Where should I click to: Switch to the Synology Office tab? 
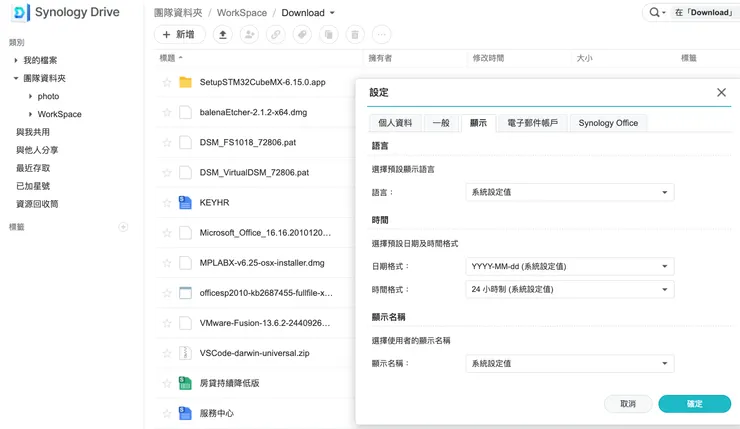pos(608,123)
